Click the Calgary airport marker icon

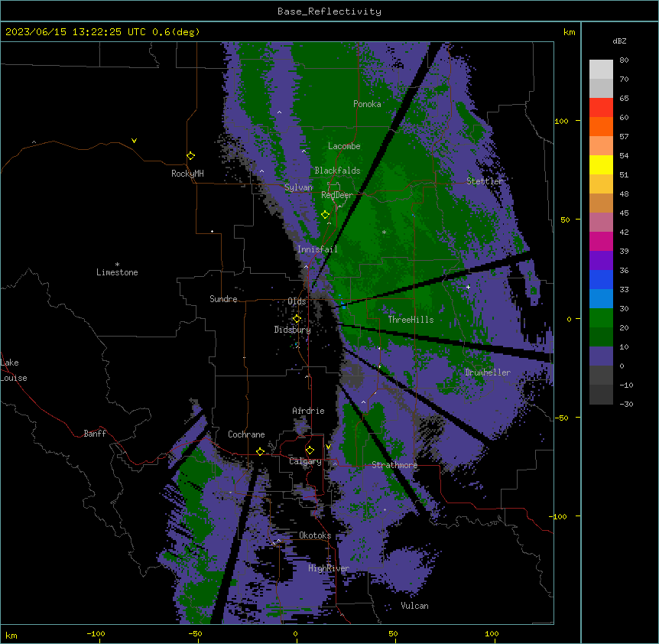(x=310, y=450)
